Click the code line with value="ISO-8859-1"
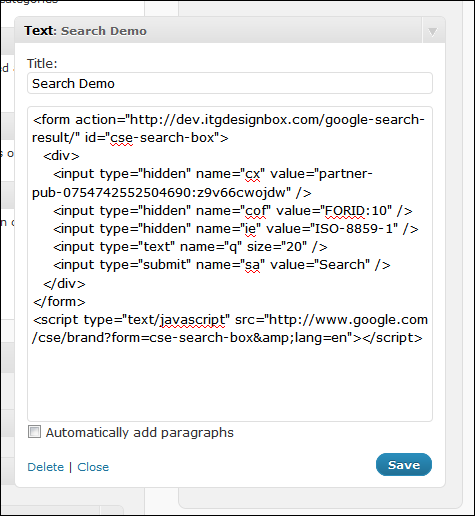Viewport: 475px width, 516px height. [236, 229]
